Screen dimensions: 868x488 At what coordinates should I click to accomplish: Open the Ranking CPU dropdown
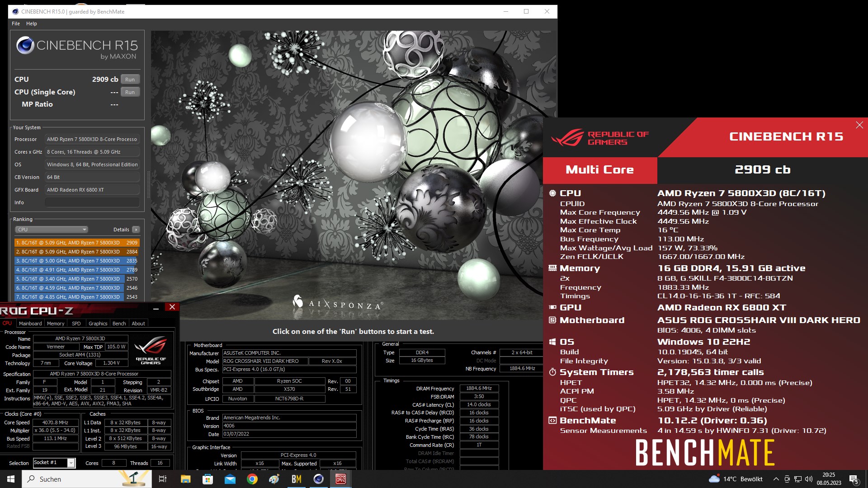point(52,230)
